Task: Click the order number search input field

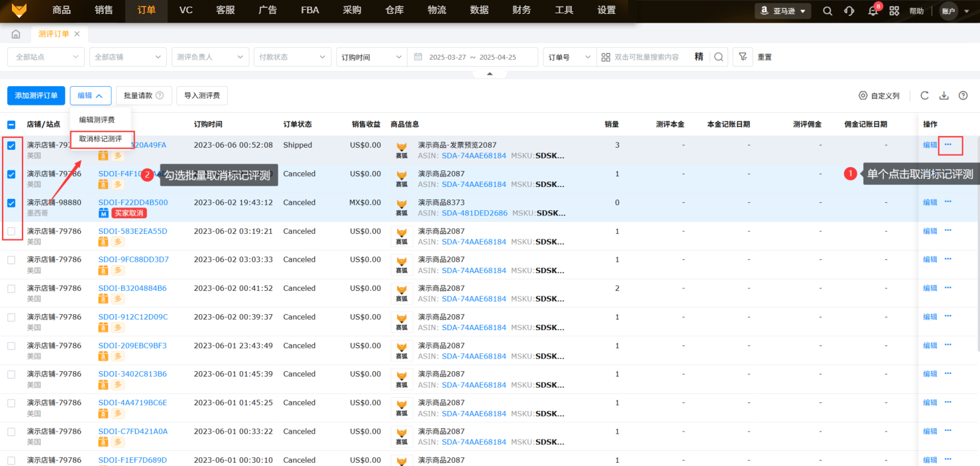Action: pos(646,57)
